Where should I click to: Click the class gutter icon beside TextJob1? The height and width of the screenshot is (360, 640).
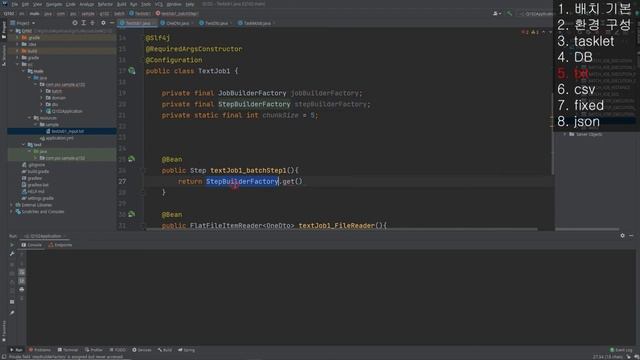(131, 71)
